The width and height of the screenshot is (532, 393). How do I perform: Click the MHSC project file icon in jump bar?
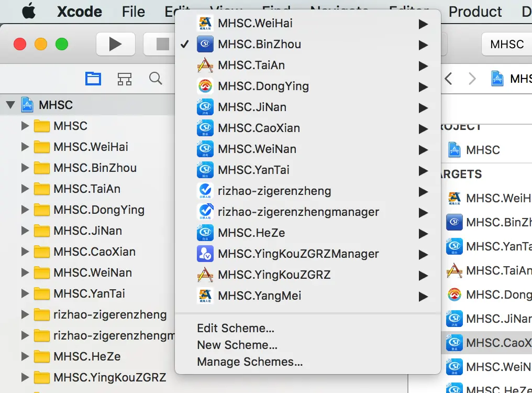pyautogui.click(x=497, y=79)
